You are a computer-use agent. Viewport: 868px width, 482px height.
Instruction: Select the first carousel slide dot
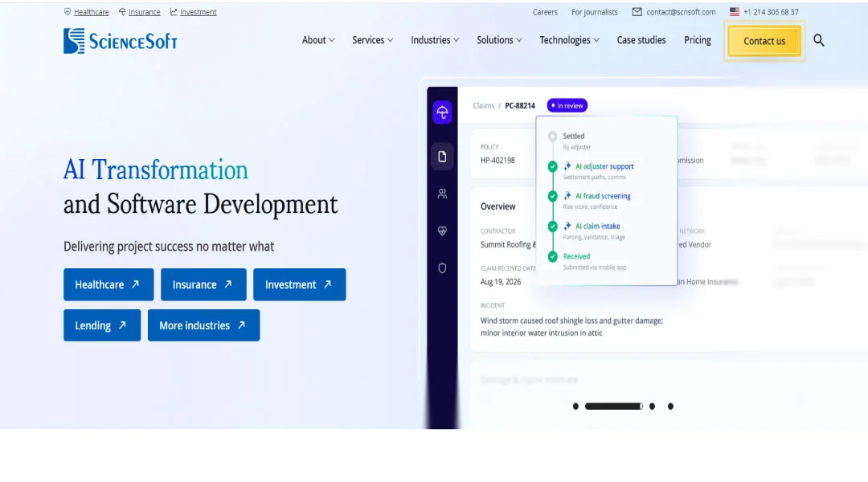pyautogui.click(x=575, y=406)
